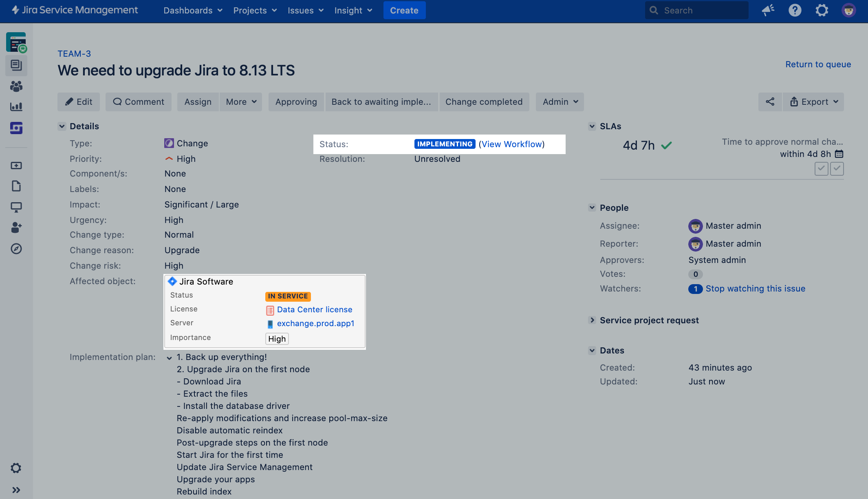Click the SLA calendar icon
Viewport: 868px width, 499px height.
[x=839, y=154]
